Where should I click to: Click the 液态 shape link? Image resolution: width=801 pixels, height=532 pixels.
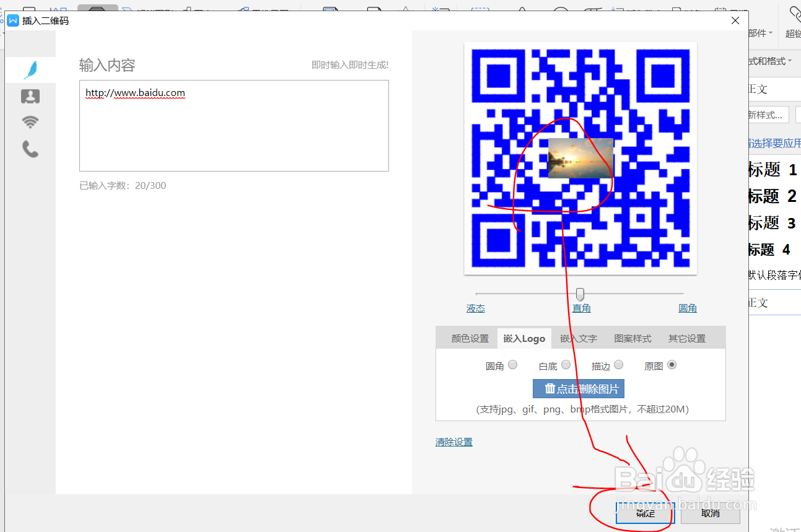[476, 308]
